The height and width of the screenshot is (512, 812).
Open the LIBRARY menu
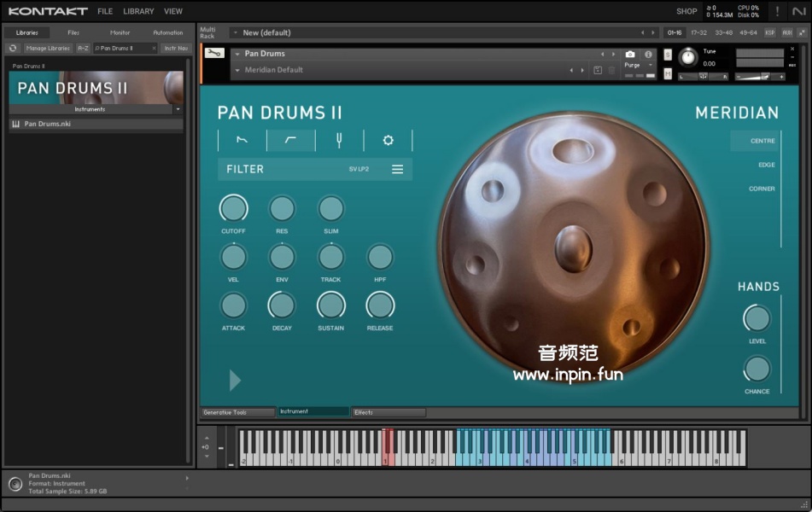click(x=138, y=12)
